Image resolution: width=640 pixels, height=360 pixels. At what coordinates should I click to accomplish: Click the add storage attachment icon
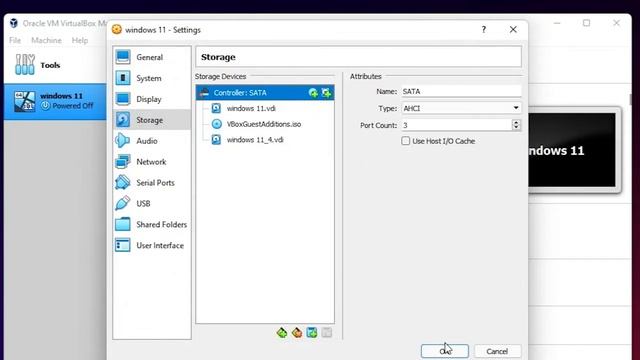click(312, 333)
